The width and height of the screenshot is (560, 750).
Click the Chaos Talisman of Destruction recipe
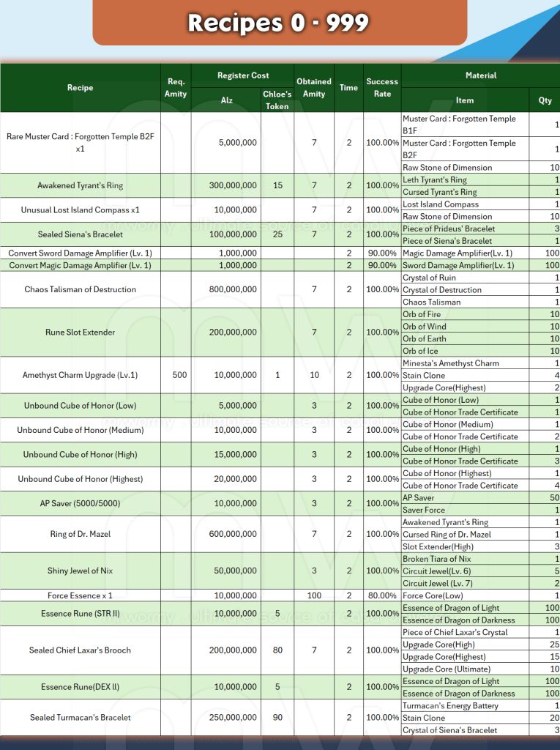(x=80, y=289)
